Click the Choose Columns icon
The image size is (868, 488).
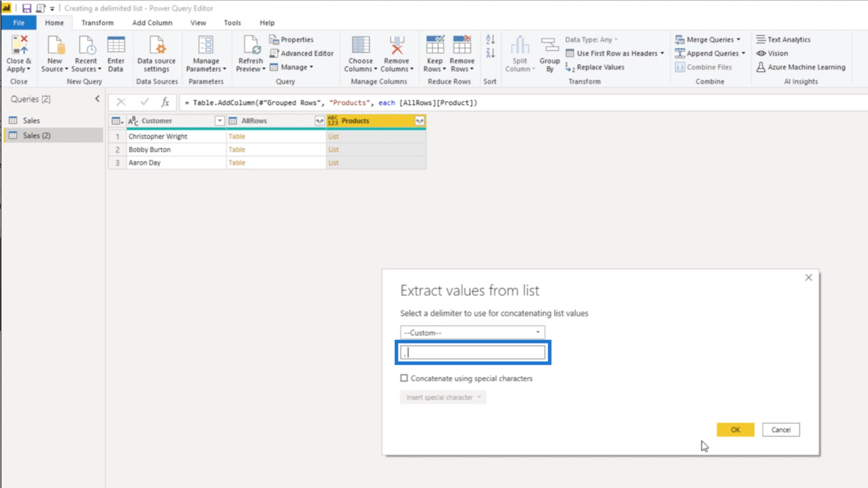pyautogui.click(x=361, y=45)
